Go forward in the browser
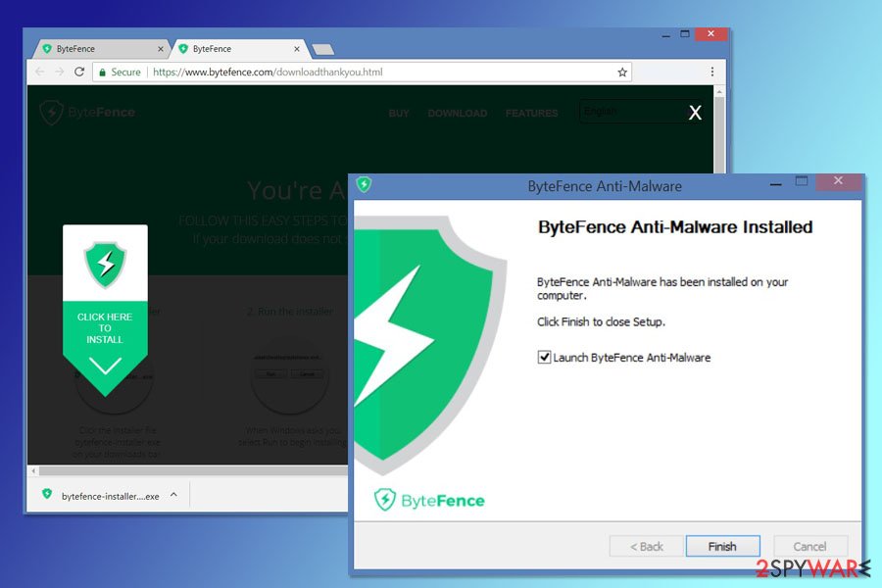882x588 pixels. pos(59,72)
